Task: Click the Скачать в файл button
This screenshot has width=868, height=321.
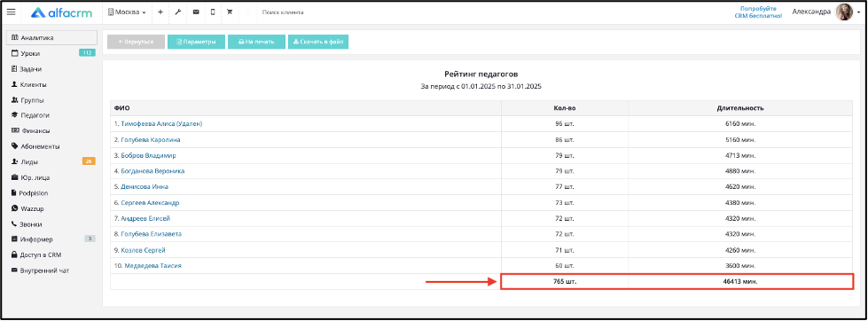Action: 317,42
